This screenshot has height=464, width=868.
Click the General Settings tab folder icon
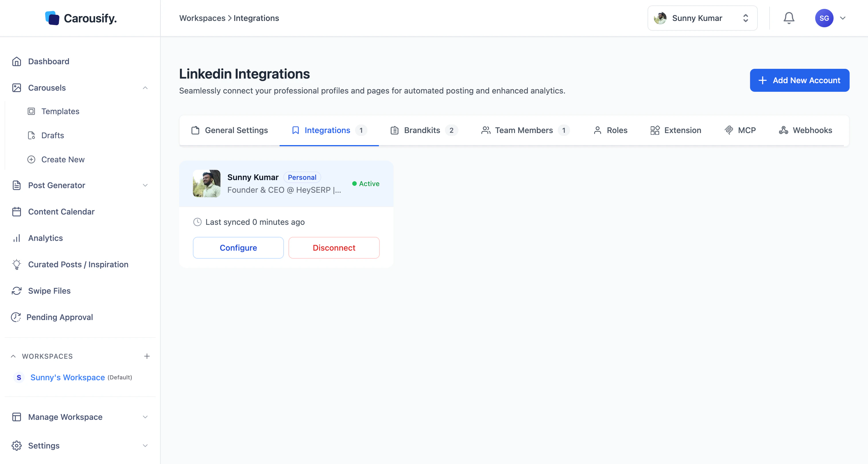click(x=195, y=130)
